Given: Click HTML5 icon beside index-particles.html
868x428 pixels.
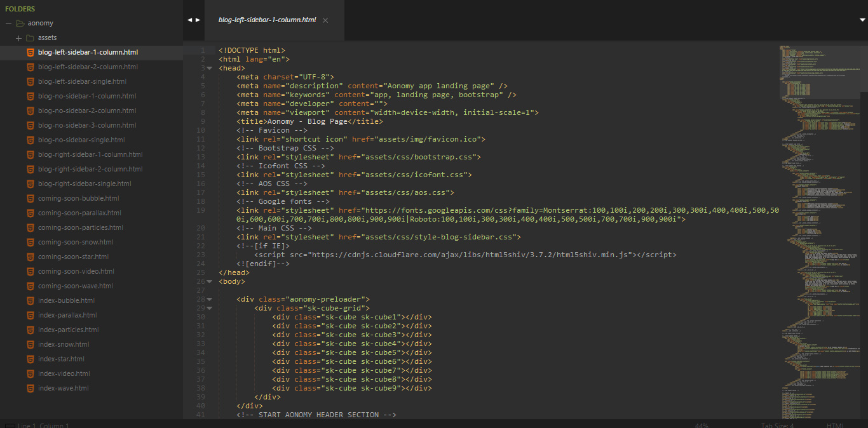Looking at the screenshot, I should coord(30,330).
